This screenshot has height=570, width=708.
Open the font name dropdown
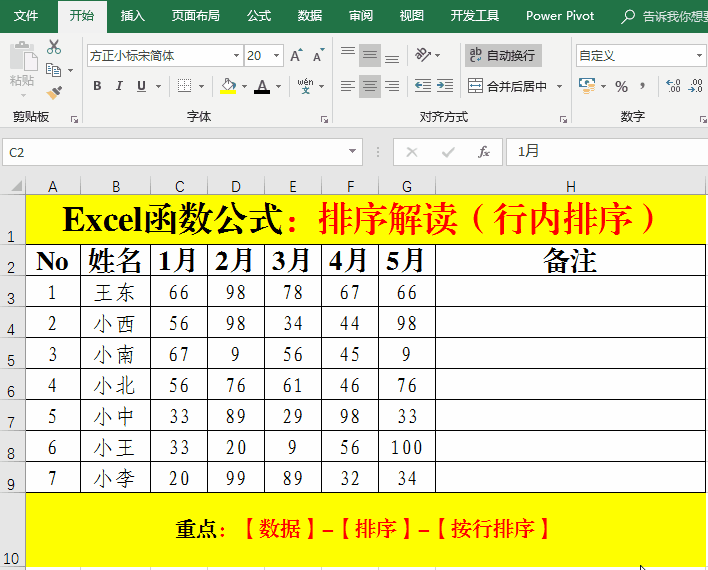[x=236, y=56]
